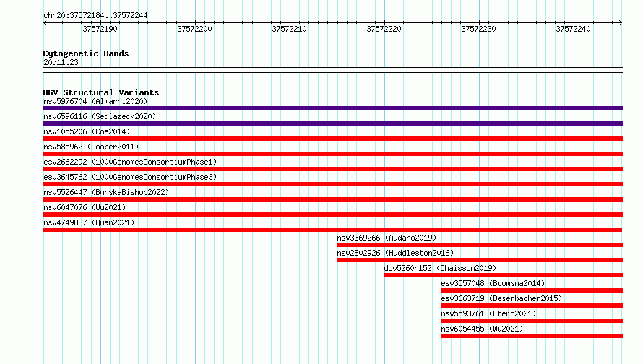Open esv3645762 (1000GenomesConsortiumPhase3) label
643x364 pixels.
tap(130, 177)
